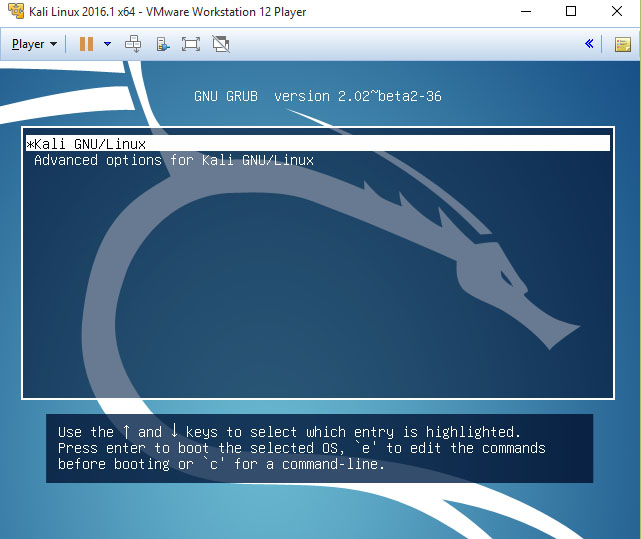The height and width of the screenshot is (539, 641).
Task: Click the Unity mode toolbar icon
Action: 221,44
